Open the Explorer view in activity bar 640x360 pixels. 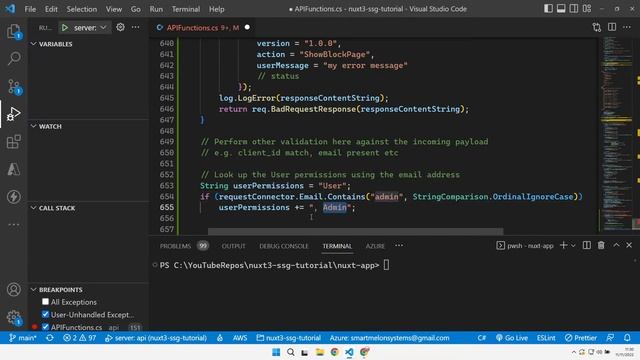13,31
